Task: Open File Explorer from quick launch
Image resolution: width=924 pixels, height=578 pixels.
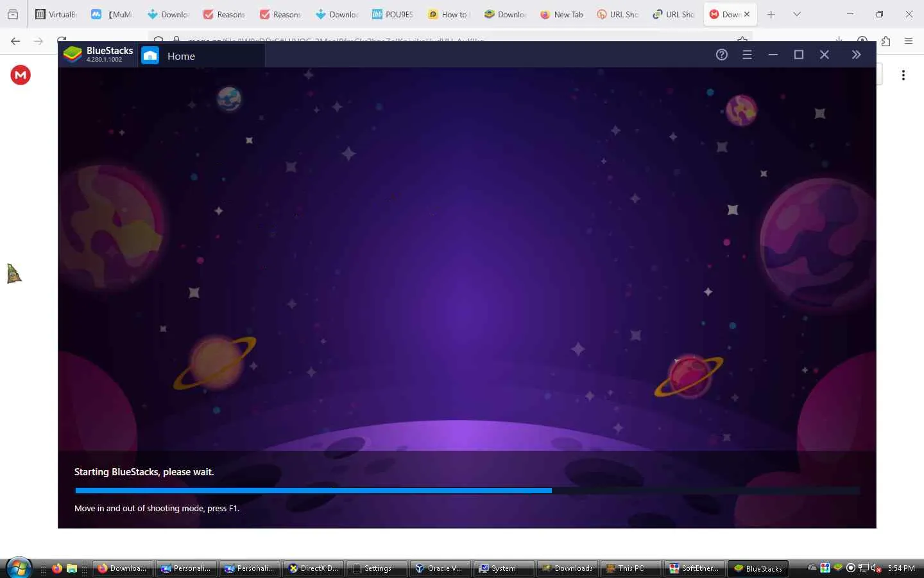Action: pyautogui.click(x=72, y=568)
